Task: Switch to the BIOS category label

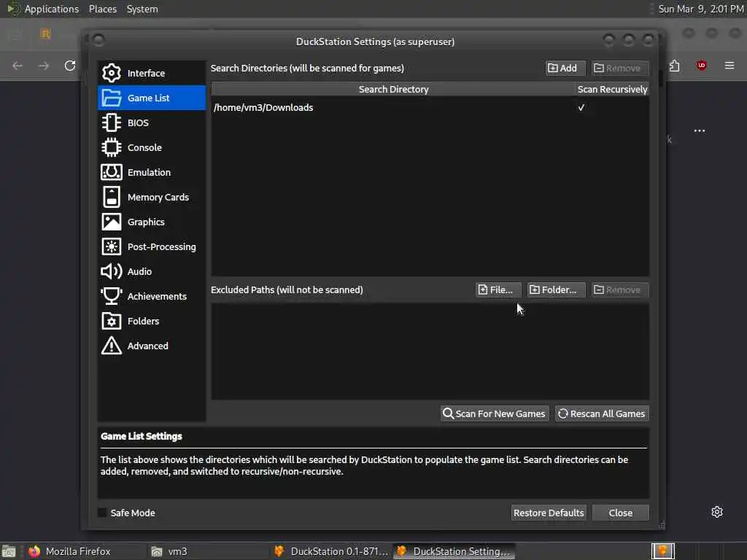Action: [x=138, y=122]
